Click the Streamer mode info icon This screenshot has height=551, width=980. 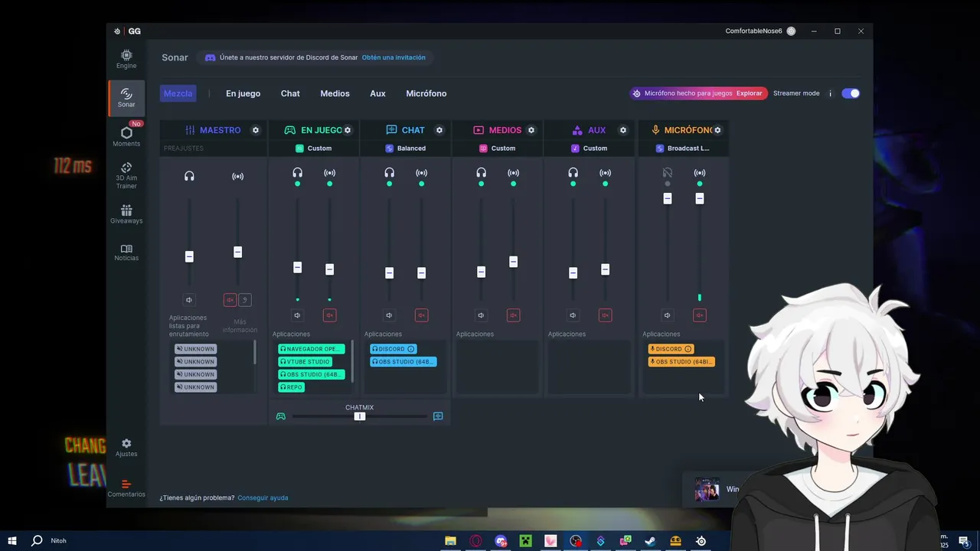pos(830,93)
